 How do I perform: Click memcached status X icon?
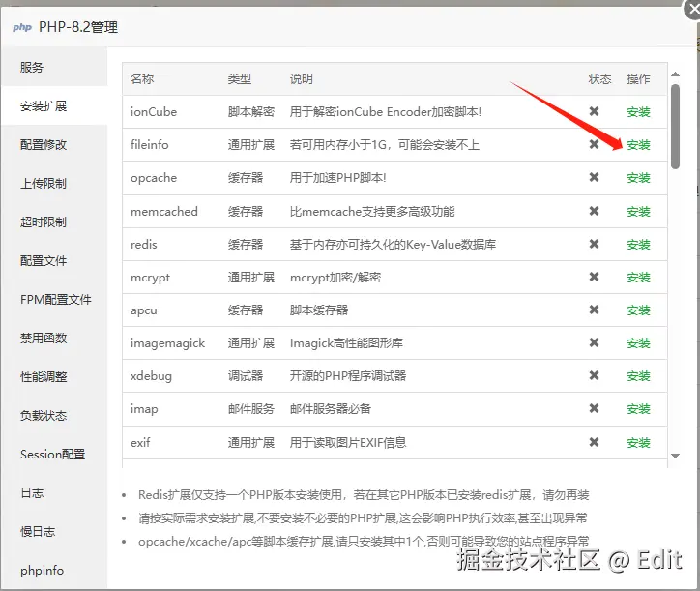(594, 211)
